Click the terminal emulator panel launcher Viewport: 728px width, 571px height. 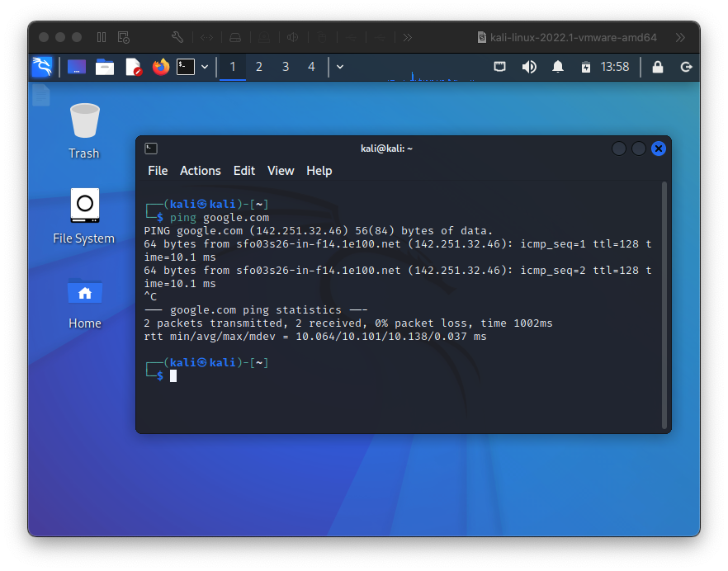coord(186,67)
